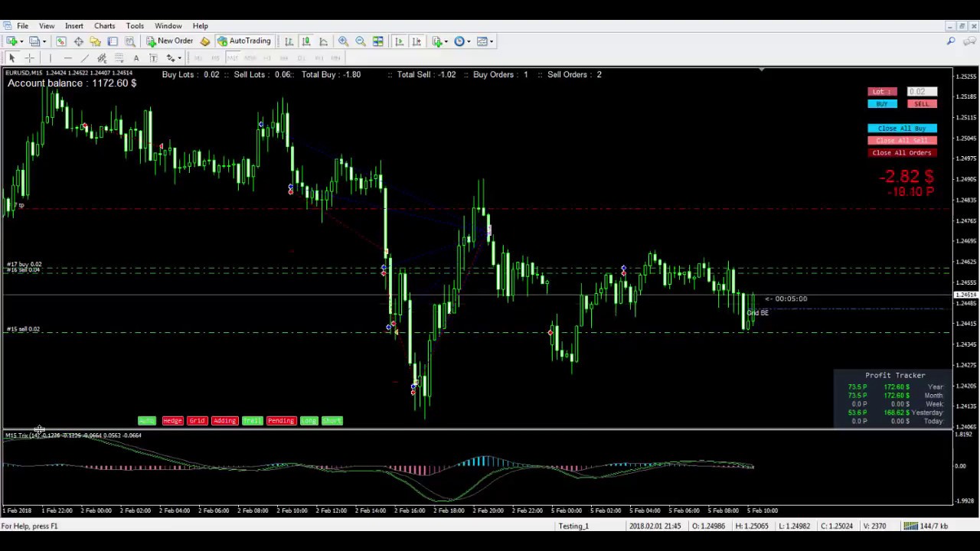Select the Text Label tool
This screenshot has height=551, width=980.
tap(153, 58)
